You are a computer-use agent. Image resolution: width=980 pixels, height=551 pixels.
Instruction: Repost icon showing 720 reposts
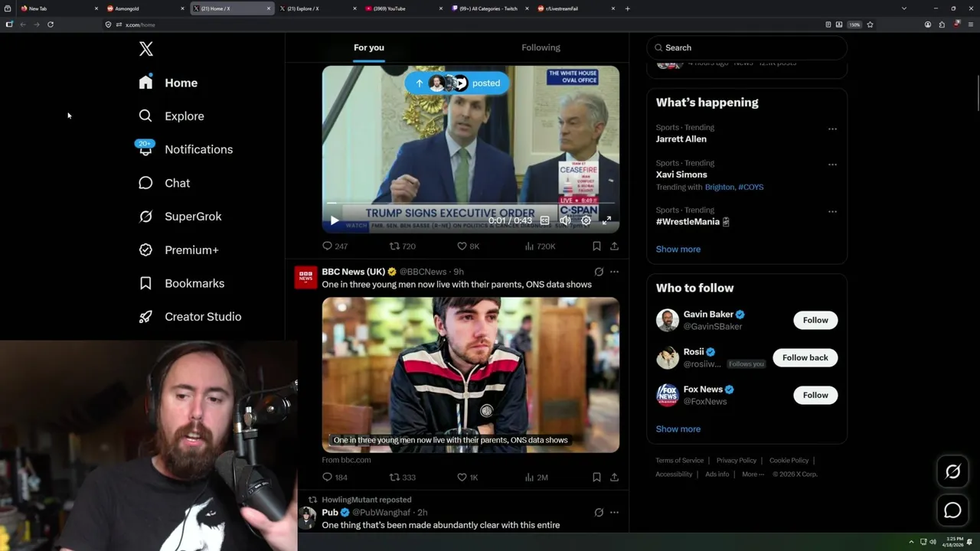403,246
